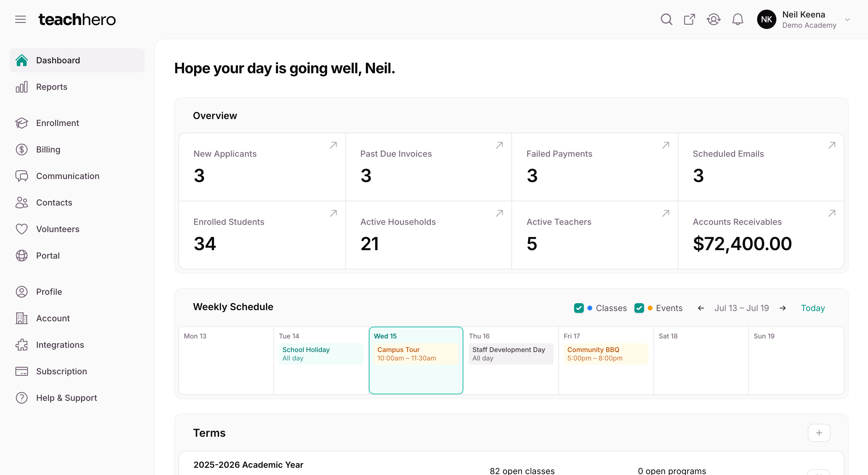Viewport: 868px width, 475px height.
Task: Open the notifications bell
Action: [x=737, y=19]
